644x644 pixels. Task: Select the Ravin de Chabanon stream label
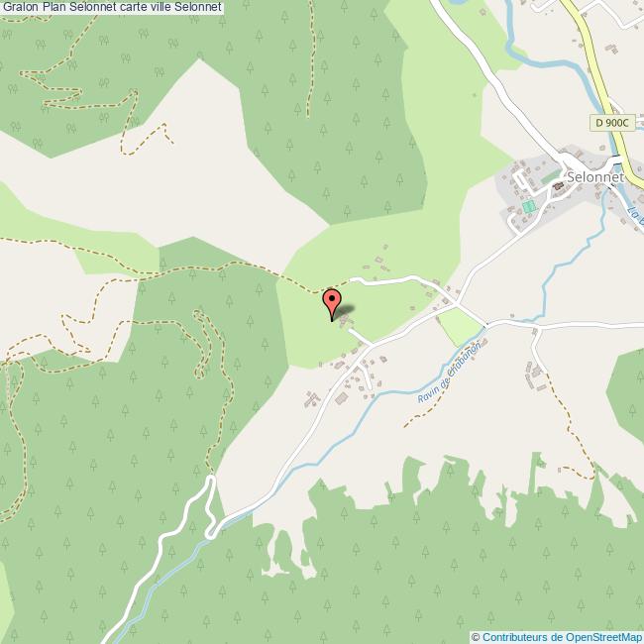point(449,373)
